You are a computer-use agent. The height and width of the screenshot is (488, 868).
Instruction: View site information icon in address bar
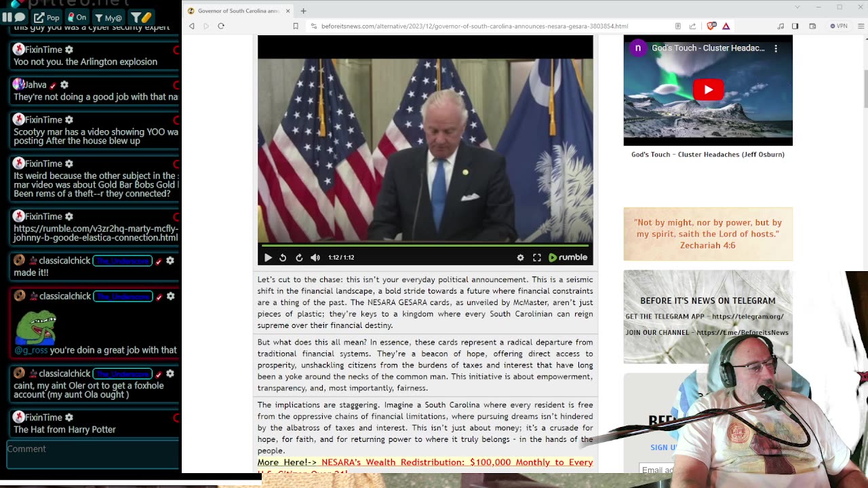(313, 26)
